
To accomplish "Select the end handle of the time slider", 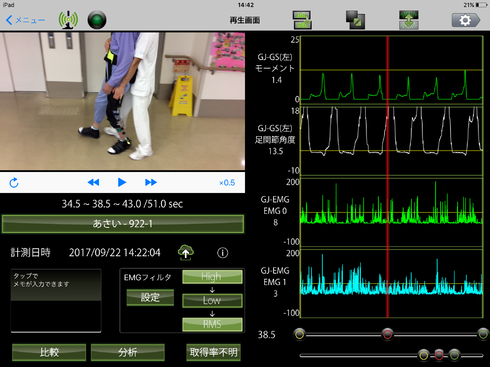I will click(x=483, y=334).
